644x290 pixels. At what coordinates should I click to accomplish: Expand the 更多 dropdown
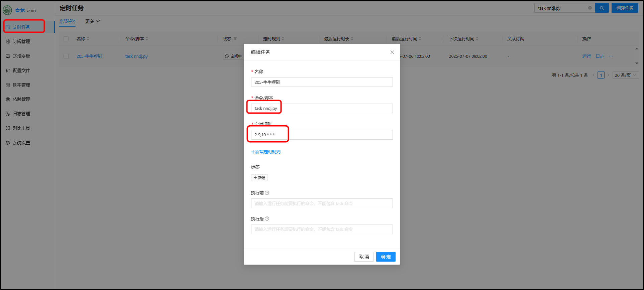pyautogui.click(x=93, y=21)
